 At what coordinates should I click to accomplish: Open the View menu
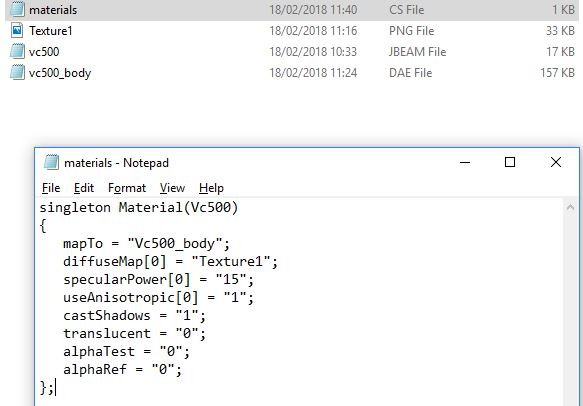click(172, 188)
